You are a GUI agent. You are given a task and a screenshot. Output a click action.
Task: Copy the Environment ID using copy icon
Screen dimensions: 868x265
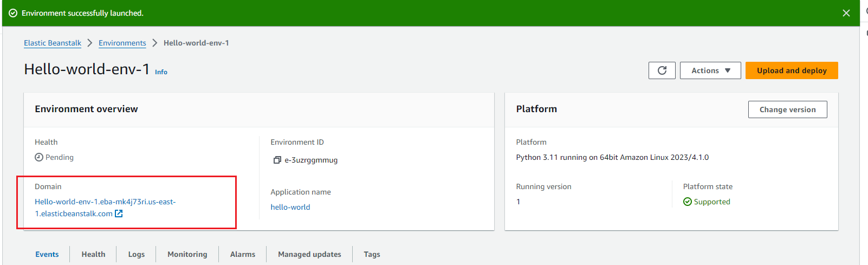click(x=277, y=160)
